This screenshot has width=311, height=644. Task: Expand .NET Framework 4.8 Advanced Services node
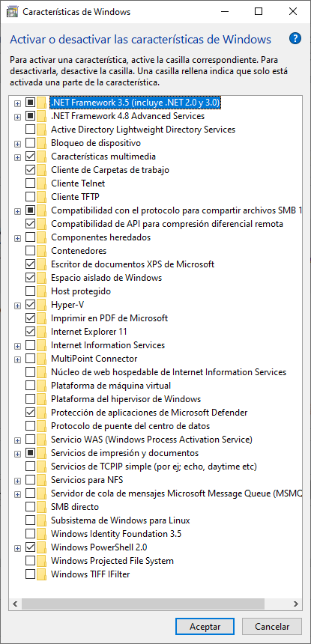tap(17, 118)
